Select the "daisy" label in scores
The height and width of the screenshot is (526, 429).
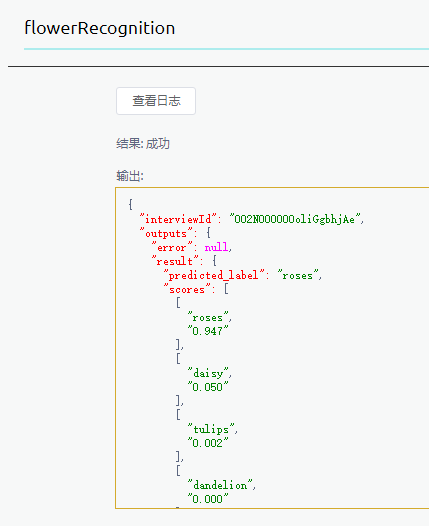click(208, 373)
